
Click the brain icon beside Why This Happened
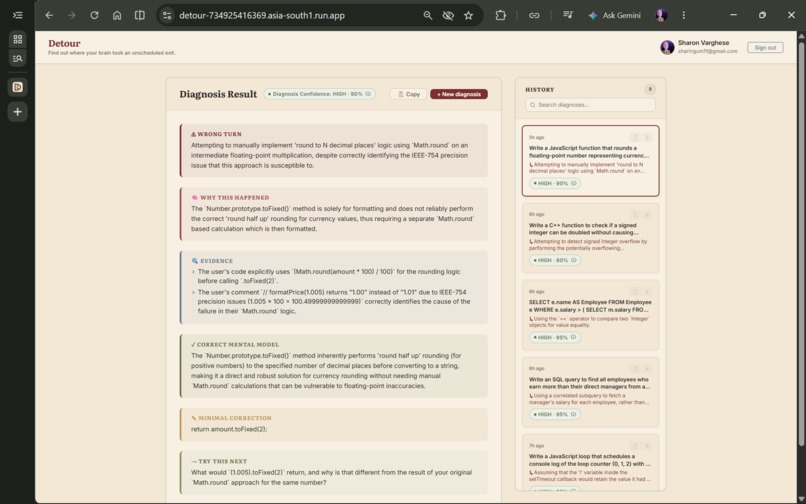195,197
